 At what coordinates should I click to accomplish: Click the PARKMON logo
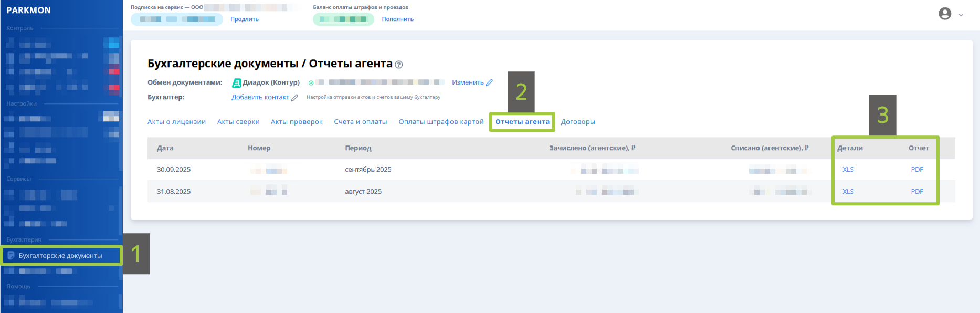pos(29,10)
